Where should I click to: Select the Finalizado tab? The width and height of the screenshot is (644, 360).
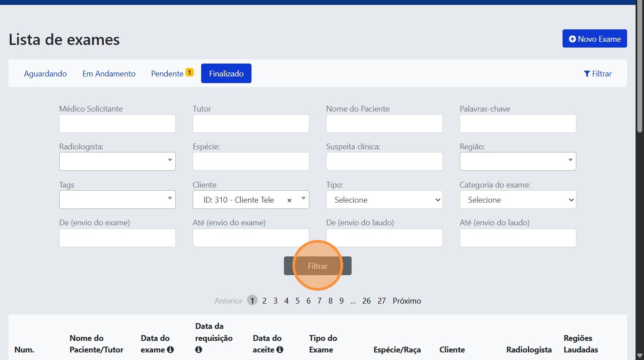[226, 74]
